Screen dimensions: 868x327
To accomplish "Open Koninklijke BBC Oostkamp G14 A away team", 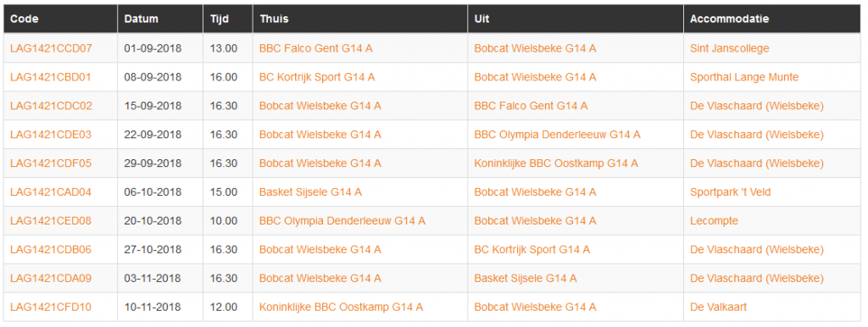I will coord(556,163).
